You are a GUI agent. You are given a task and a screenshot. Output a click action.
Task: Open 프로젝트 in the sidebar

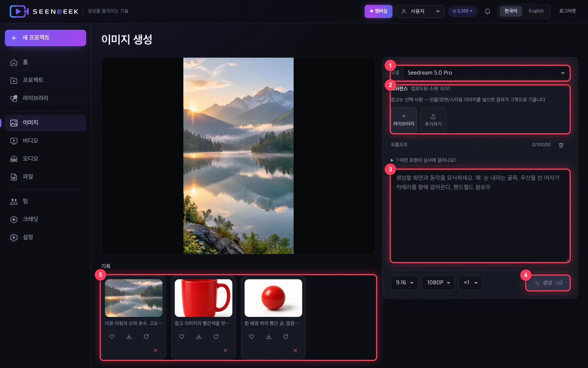(x=46, y=80)
